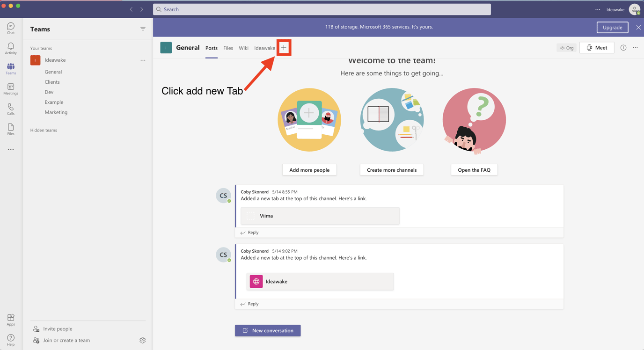
Task: Go back with the left arrow
Action: [x=131, y=9]
